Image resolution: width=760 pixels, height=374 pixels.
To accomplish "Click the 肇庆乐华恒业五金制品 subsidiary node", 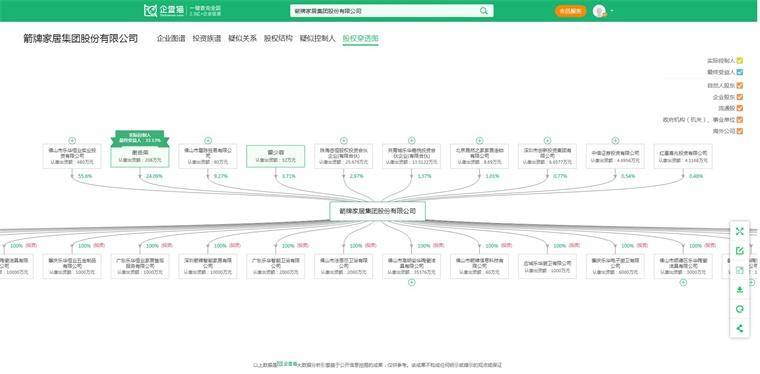I will tap(72, 265).
